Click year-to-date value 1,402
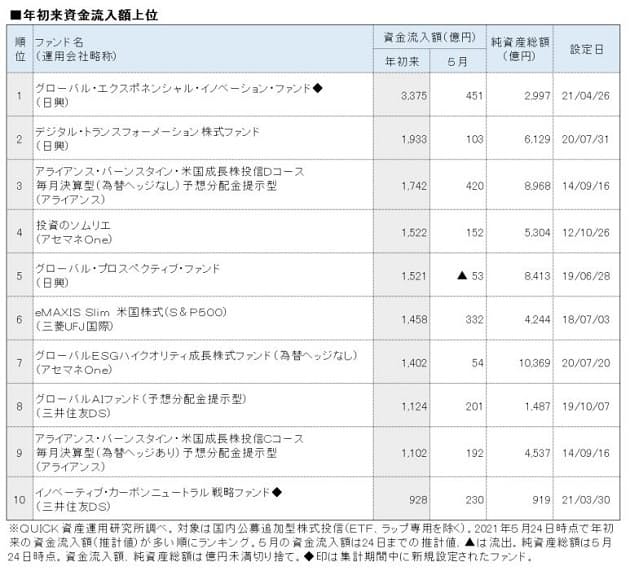Image resolution: width=630 pixels, height=584 pixels. [x=413, y=363]
